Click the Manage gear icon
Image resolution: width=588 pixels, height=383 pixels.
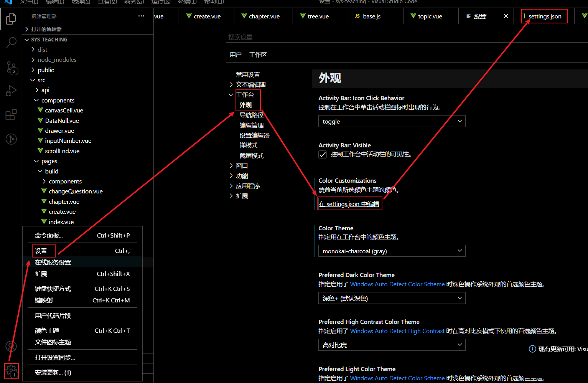click(11, 370)
